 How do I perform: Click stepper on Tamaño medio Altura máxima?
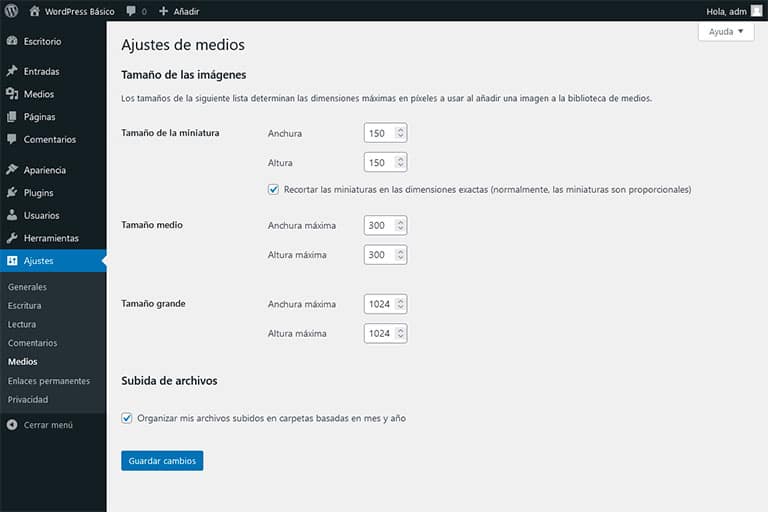[x=400, y=255]
